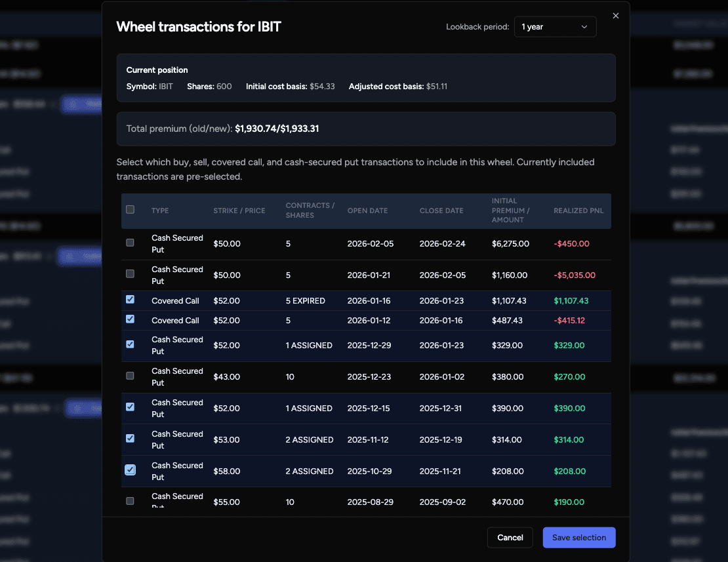Toggle the select-all checkbox in the table header
The width and height of the screenshot is (728, 562).
point(130,209)
